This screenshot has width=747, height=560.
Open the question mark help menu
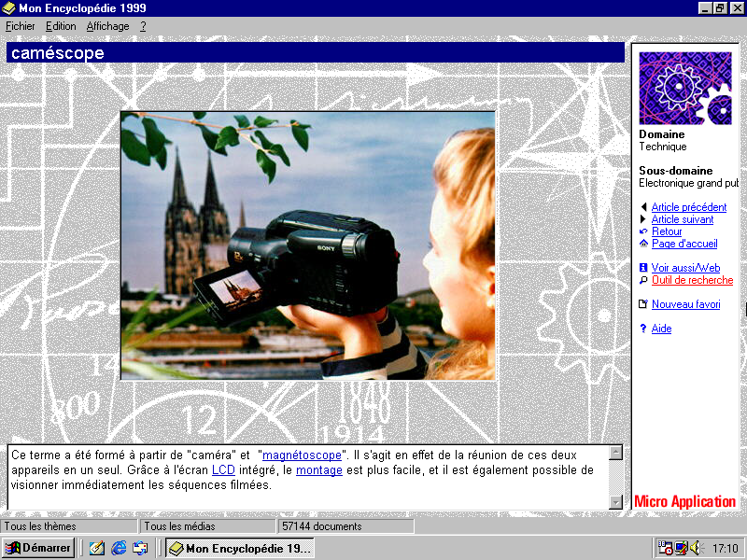coord(143,26)
